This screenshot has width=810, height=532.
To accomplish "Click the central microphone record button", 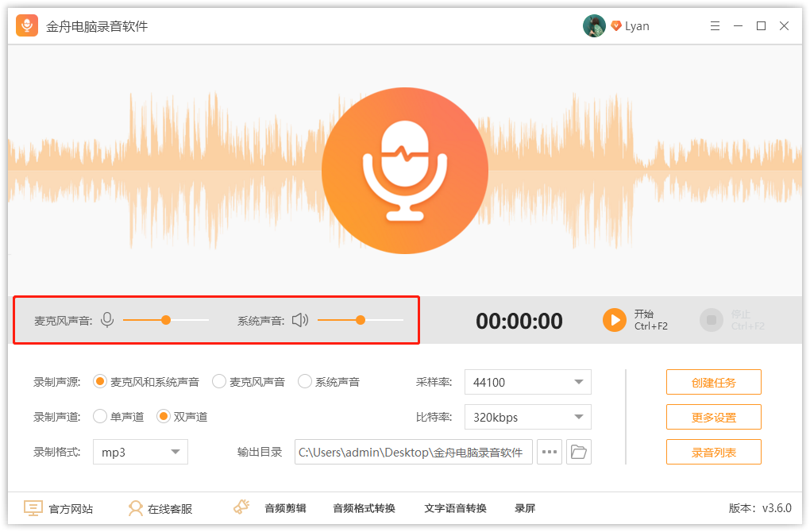I will click(x=404, y=171).
